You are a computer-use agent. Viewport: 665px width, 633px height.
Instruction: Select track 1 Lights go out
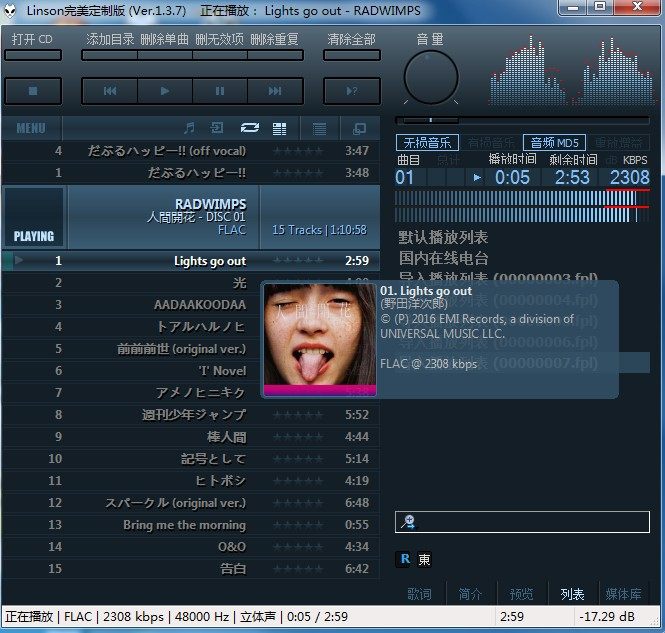191,261
